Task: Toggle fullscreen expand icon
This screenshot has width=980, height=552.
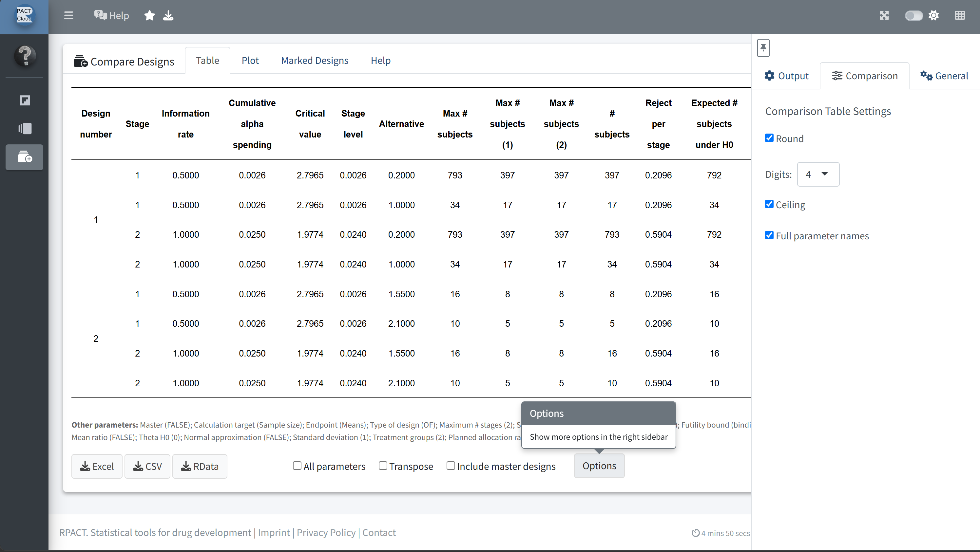Action: pos(884,16)
